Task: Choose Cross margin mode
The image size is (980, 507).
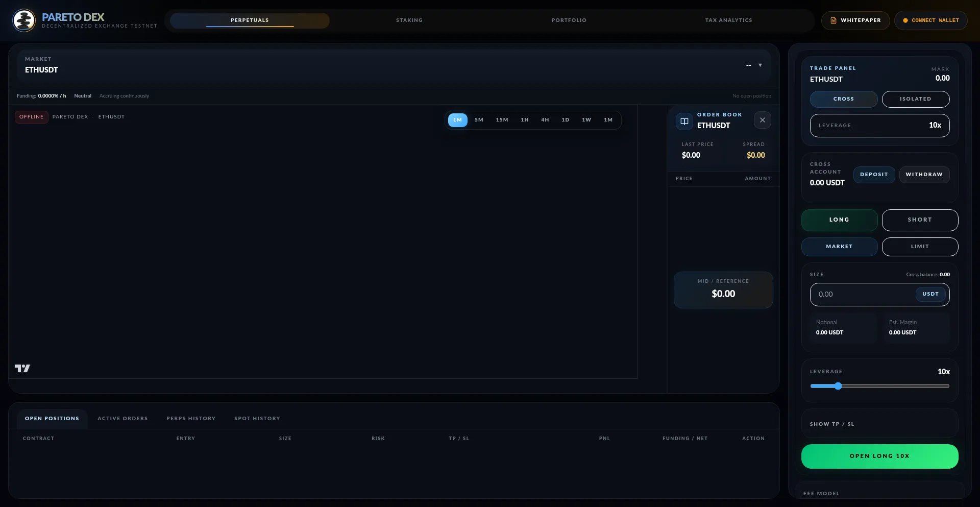Action: [844, 99]
